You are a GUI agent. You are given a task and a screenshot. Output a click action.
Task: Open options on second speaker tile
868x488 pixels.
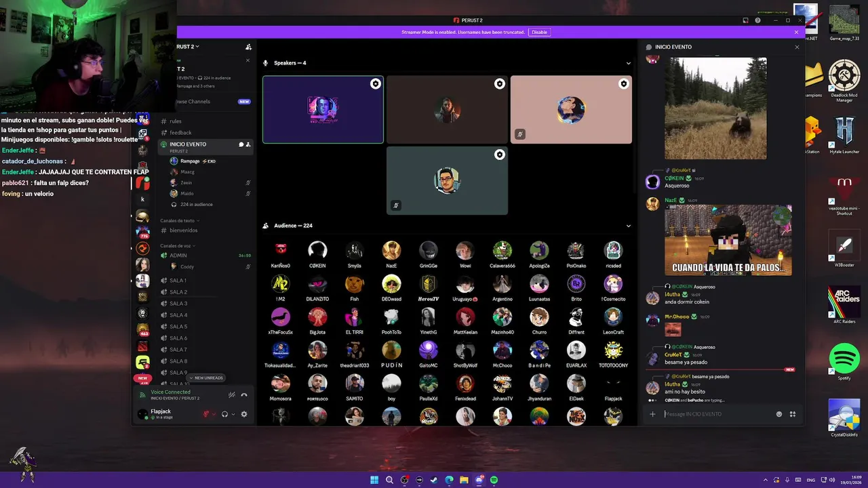click(x=499, y=83)
